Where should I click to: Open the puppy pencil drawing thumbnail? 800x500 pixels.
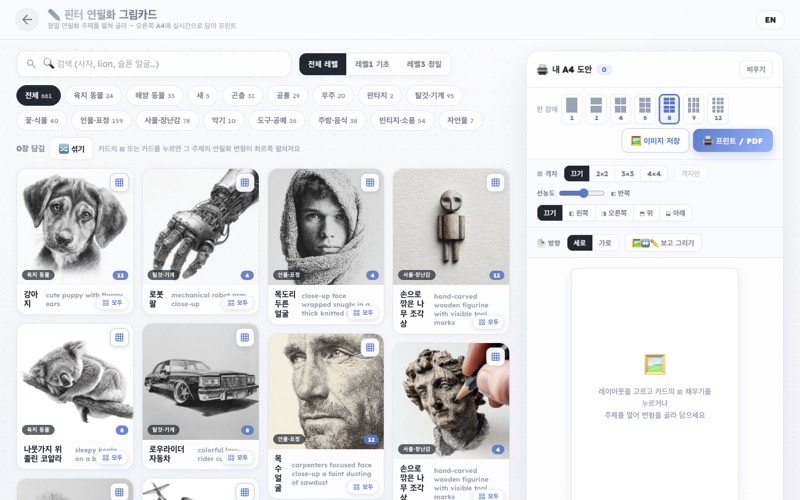point(75,227)
